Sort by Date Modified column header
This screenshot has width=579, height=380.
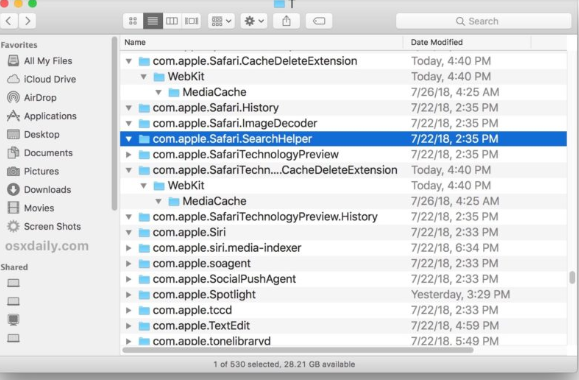[x=467, y=42]
